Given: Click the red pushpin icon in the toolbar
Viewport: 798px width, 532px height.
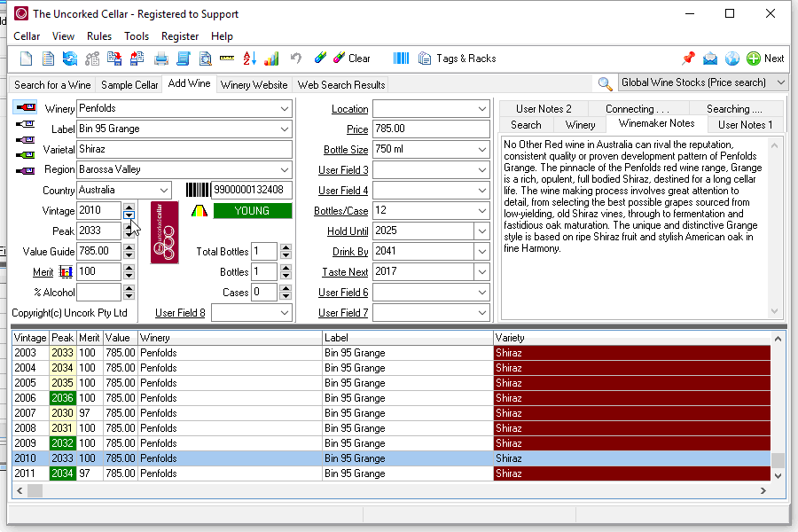Looking at the screenshot, I should (688, 59).
